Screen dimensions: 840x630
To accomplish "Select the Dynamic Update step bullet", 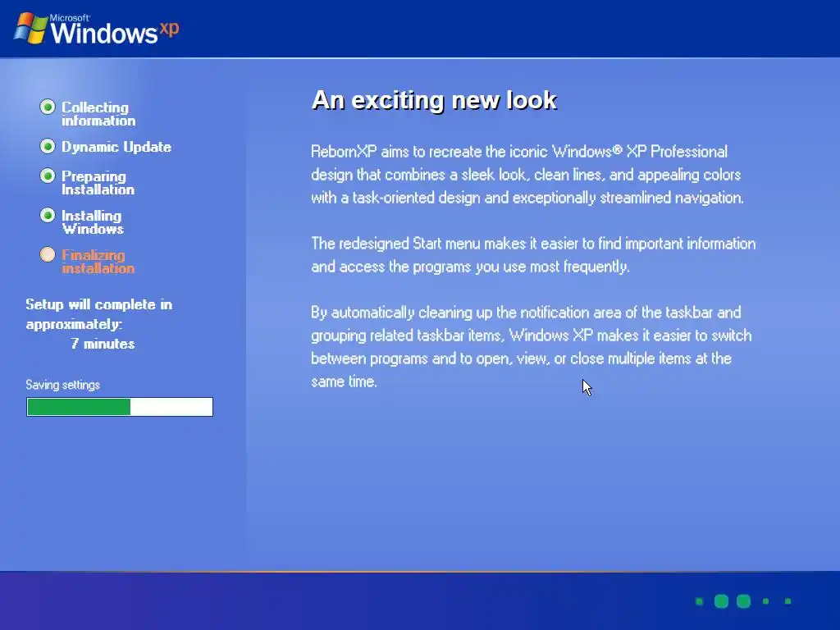I will click(x=48, y=146).
